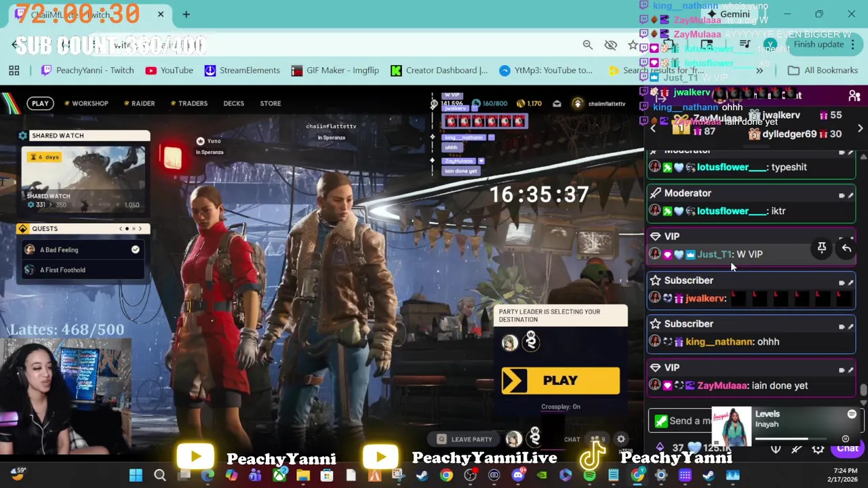Image resolution: width=868 pixels, height=488 pixels.
Task: Expand the bookmarks overflow chevron
Action: click(x=759, y=70)
